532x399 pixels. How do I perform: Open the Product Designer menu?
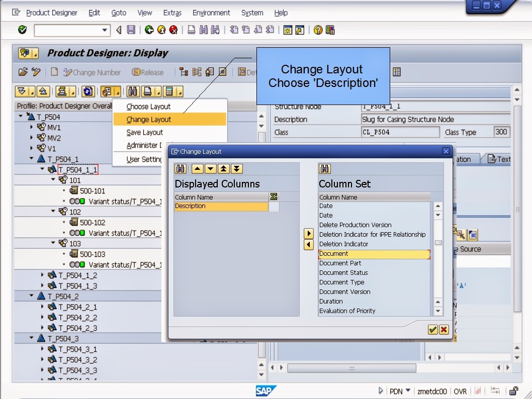(x=52, y=13)
